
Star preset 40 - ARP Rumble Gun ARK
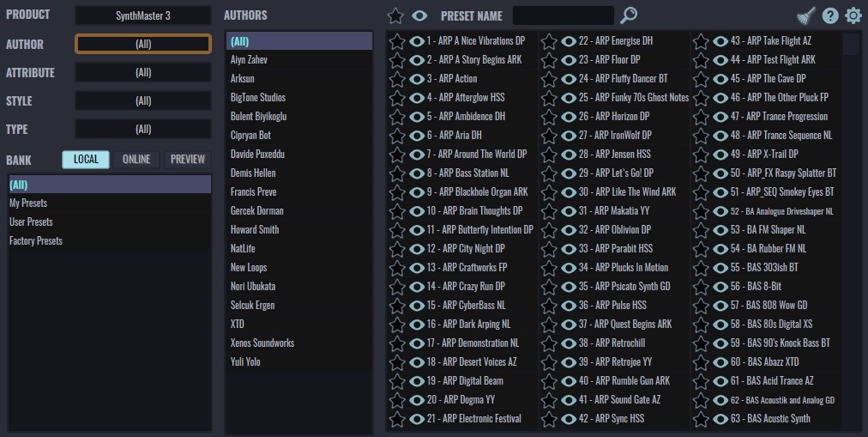549,381
